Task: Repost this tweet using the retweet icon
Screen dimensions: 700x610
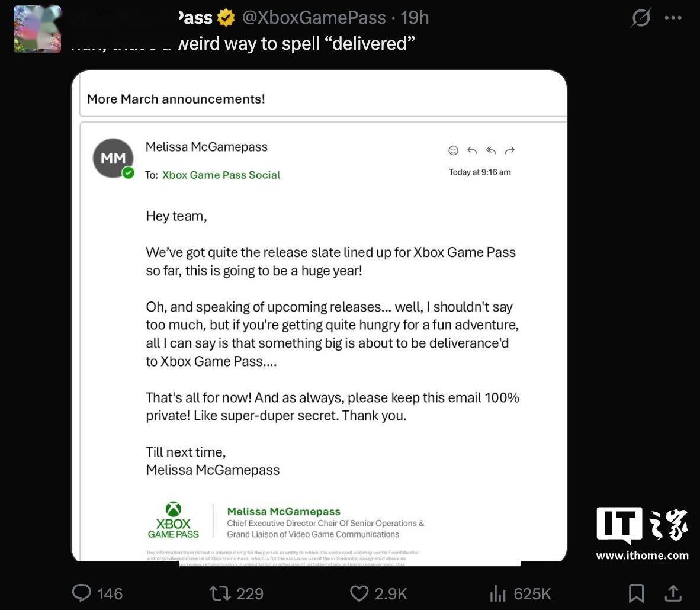Action: click(220, 593)
